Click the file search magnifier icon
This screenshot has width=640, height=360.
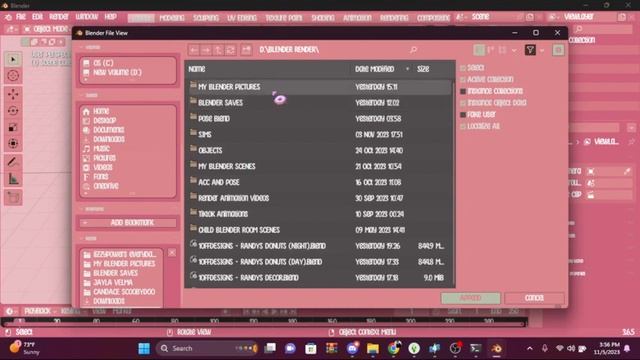pyautogui.click(x=413, y=50)
